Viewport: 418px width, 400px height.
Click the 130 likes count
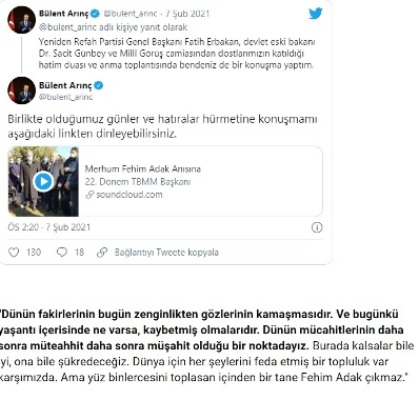click(x=34, y=252)
